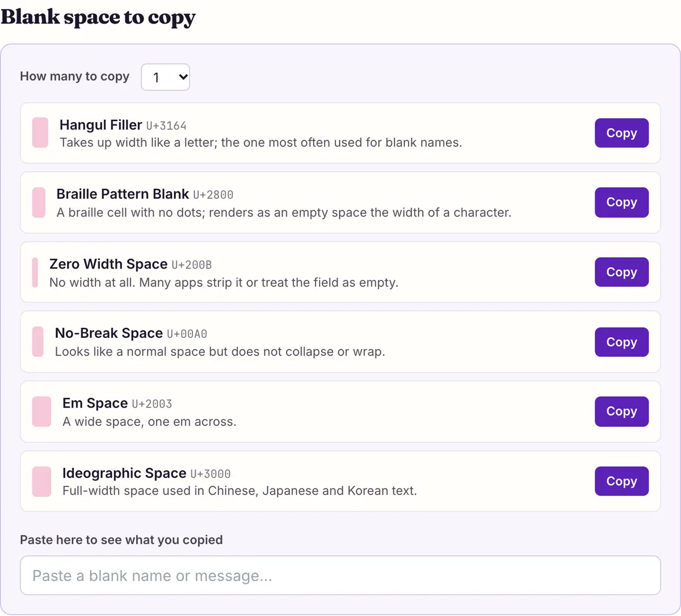Click the How many to copy label
The image size is (681, 616).
click(75, 76)
